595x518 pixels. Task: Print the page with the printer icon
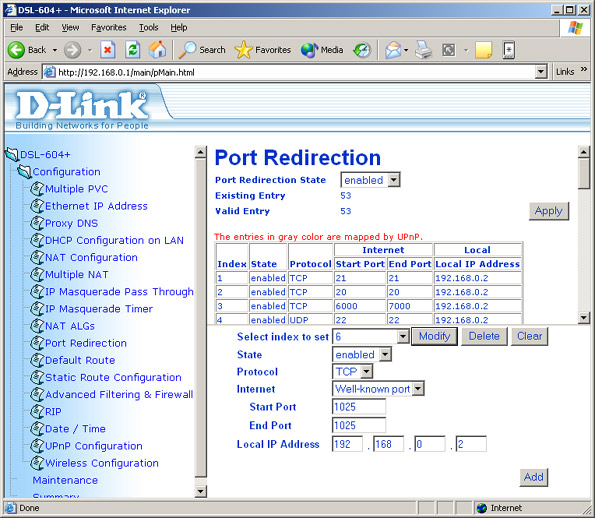click(423, 50)
